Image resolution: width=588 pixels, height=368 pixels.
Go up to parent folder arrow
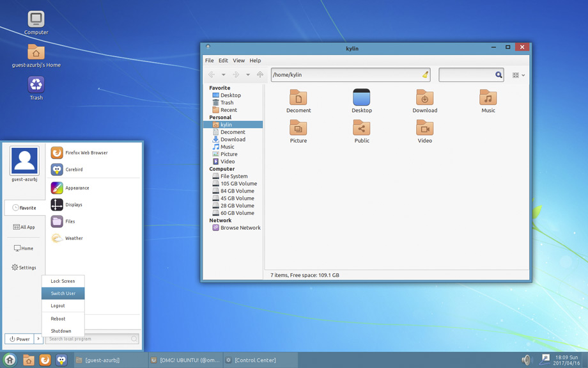pos(260,75)
